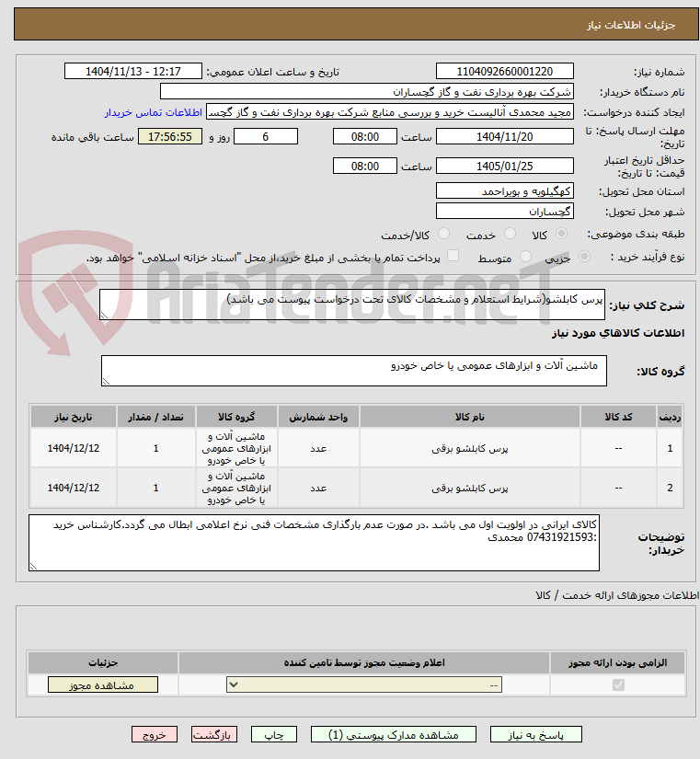
Task: Click ایجاد کننده درخواست field
Action: [390, 112]
